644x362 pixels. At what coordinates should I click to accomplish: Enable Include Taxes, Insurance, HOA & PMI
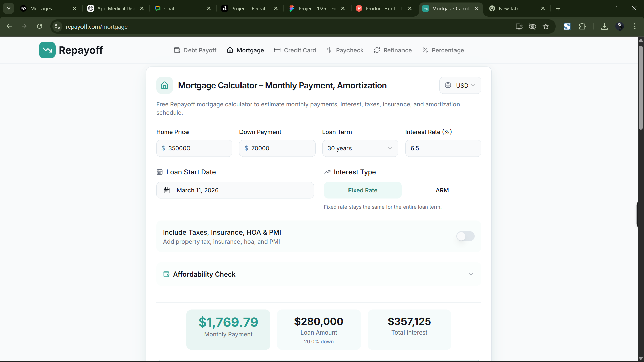click(x=465, y=236)
